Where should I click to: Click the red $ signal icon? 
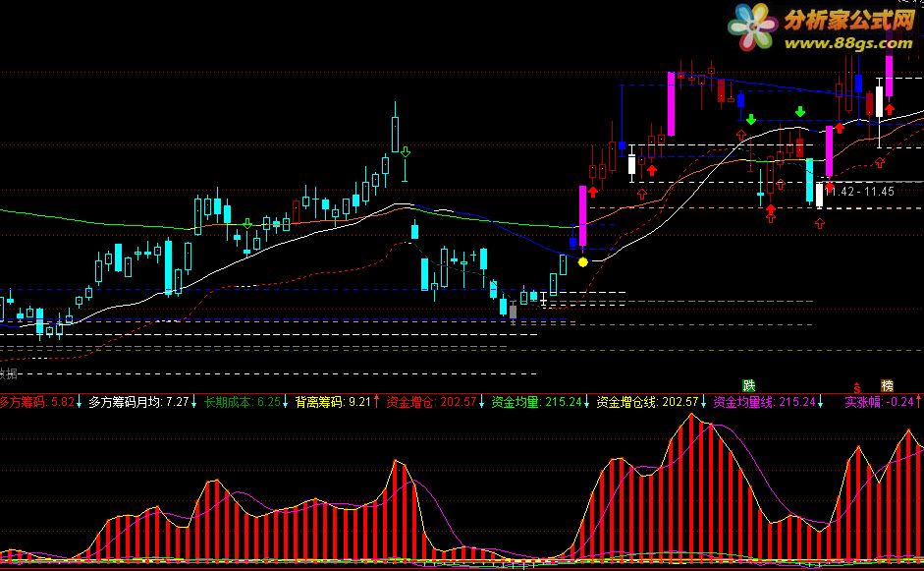click(x=857, y=388)
